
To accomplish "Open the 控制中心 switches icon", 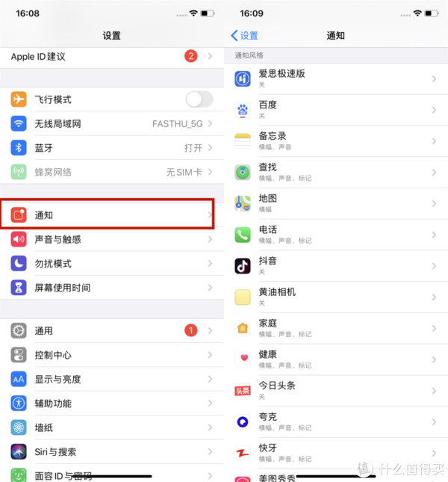I will coord(19,355).
